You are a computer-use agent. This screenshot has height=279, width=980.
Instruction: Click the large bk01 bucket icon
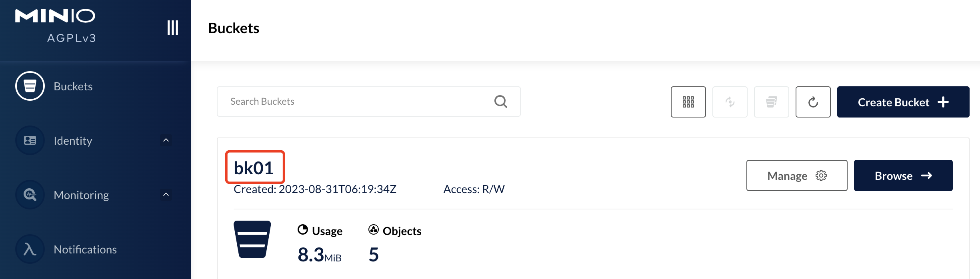[x=252, y=239]
